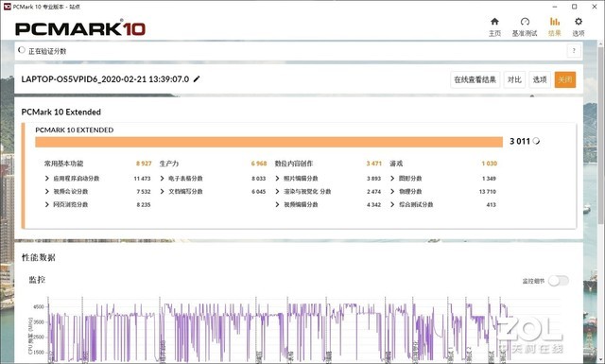Expand the 文档编写分数 row
The image size is (605, 364).
(162, 192)
